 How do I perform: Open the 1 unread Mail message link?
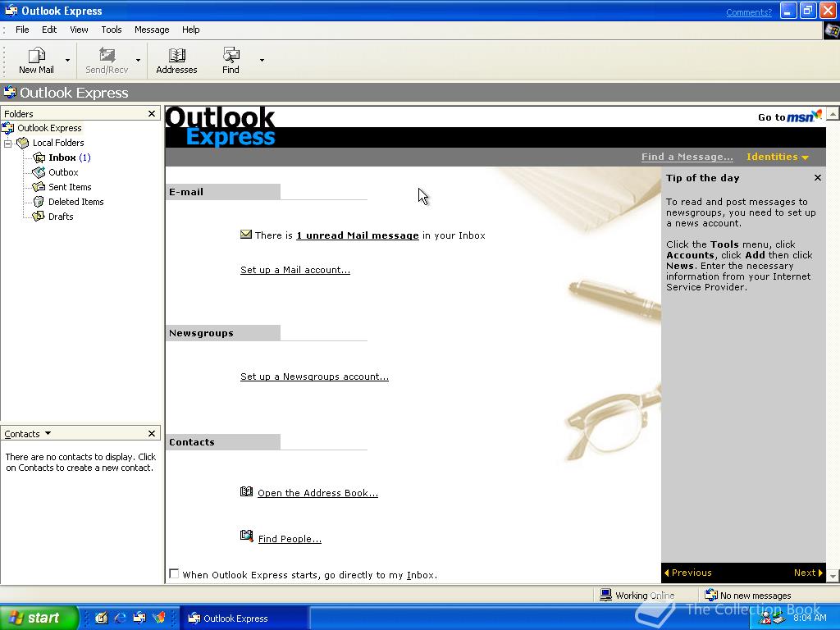[x=358, y=235]
